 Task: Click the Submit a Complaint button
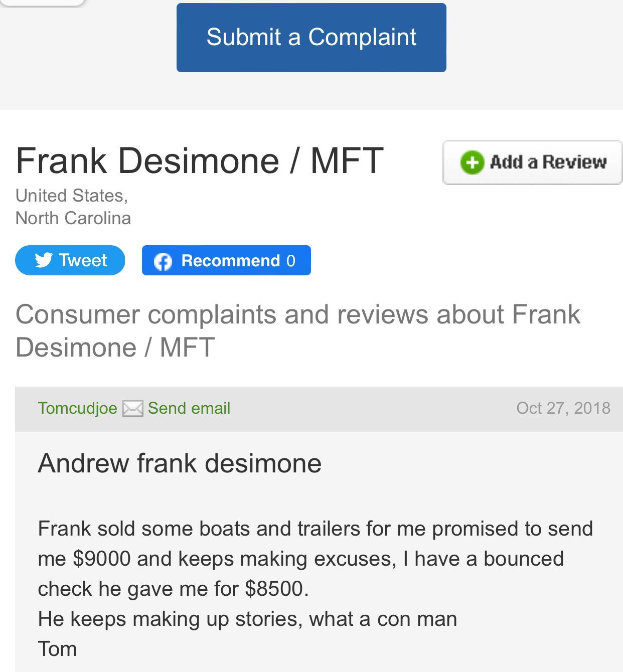pos(311,38)
